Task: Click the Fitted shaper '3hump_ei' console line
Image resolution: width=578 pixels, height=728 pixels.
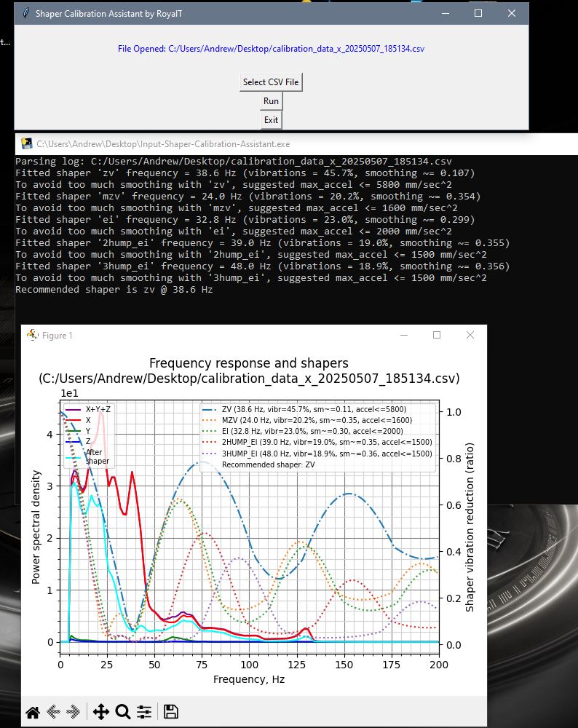Action: click(x=262, y=266)
